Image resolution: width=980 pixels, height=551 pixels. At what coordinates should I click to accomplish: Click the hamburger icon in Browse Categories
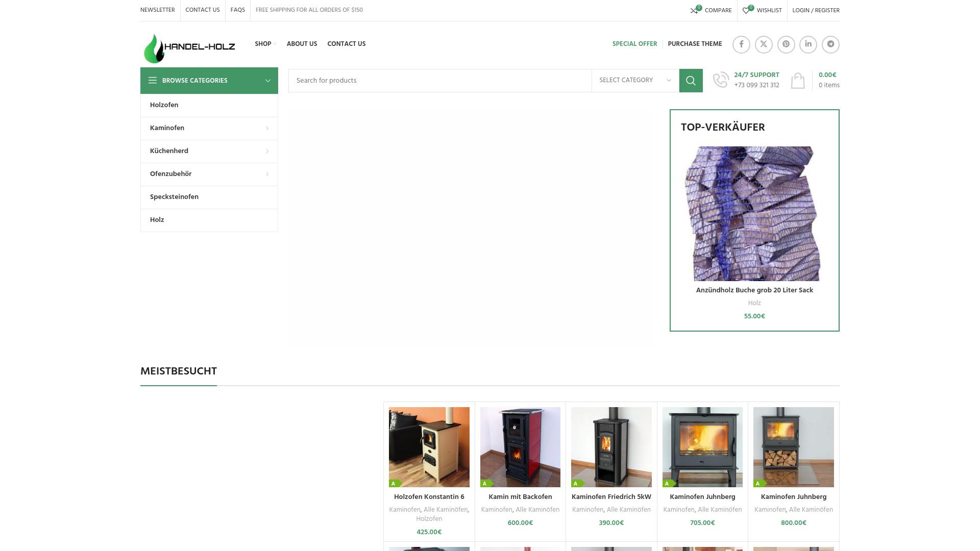[153, 81]
